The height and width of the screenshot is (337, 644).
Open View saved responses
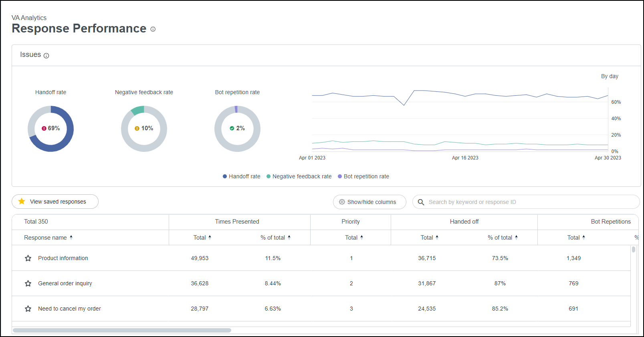tap(55, 202)
